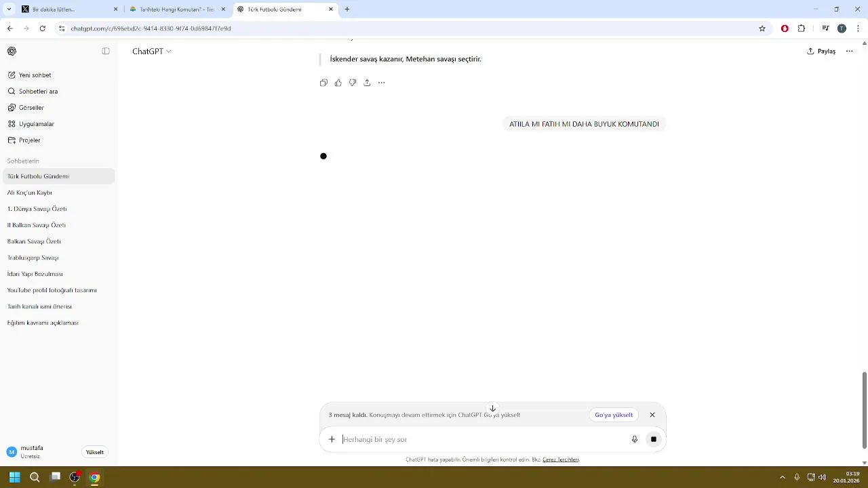Open the 'İdari Yapı Bozulması' chat
The height and width of the screenshot is (488, 868).
(58, 274)
